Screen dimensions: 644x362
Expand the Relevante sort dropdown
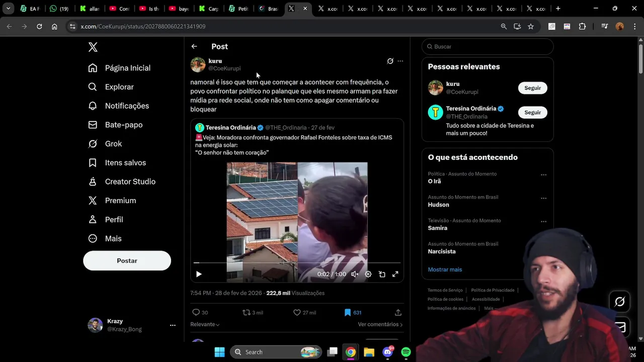pos(205,324)
